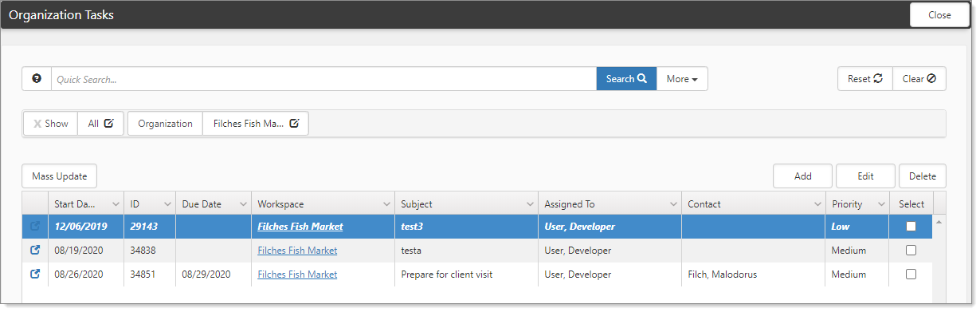This screenshot has height=312, width=980.
Task: Click the Mass Update button
Action: pyautogui.click(x=59, y=176)
